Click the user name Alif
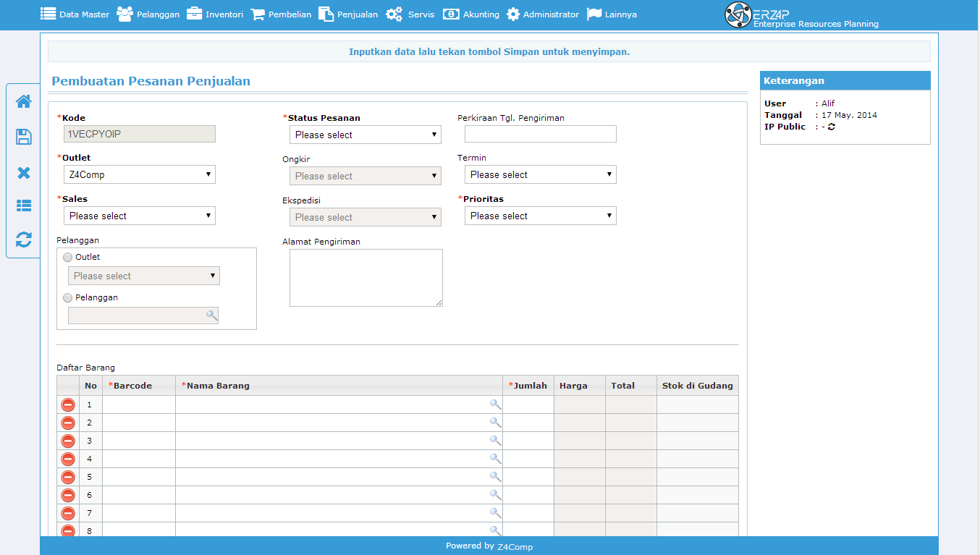980x555 pixels. pos(828,103)
